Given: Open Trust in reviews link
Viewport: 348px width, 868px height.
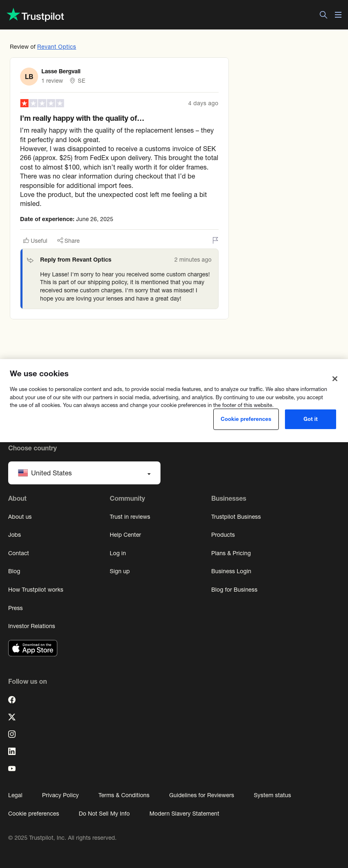Looking at the screenshot, I should pos(130,517).
